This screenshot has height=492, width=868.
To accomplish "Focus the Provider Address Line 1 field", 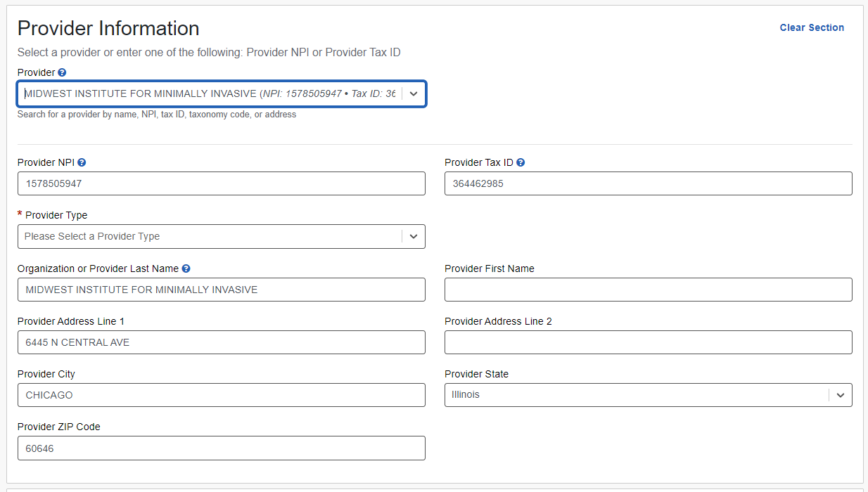I will [x=221, y=342].
